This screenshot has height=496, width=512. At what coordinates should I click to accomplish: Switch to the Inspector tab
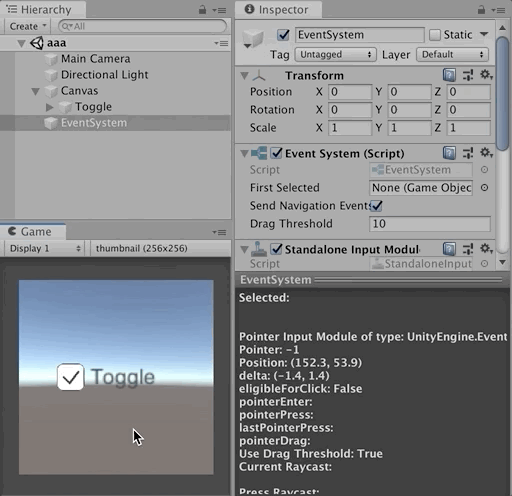(x=279, y=10)
